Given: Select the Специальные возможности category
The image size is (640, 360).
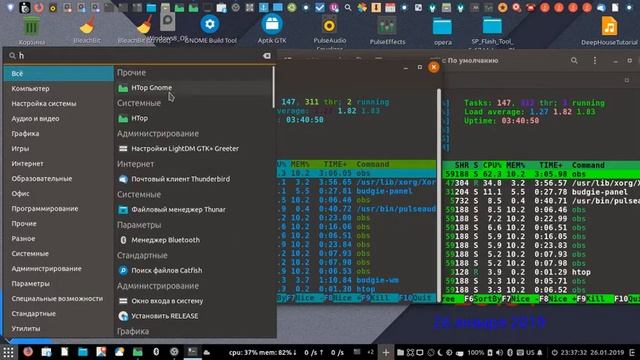Looking at the screenshot, I should 59,299.
